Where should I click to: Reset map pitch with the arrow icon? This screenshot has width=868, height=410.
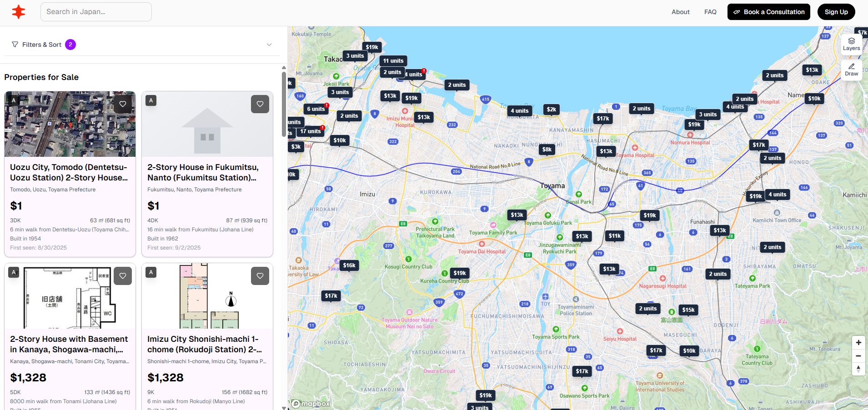858,369
